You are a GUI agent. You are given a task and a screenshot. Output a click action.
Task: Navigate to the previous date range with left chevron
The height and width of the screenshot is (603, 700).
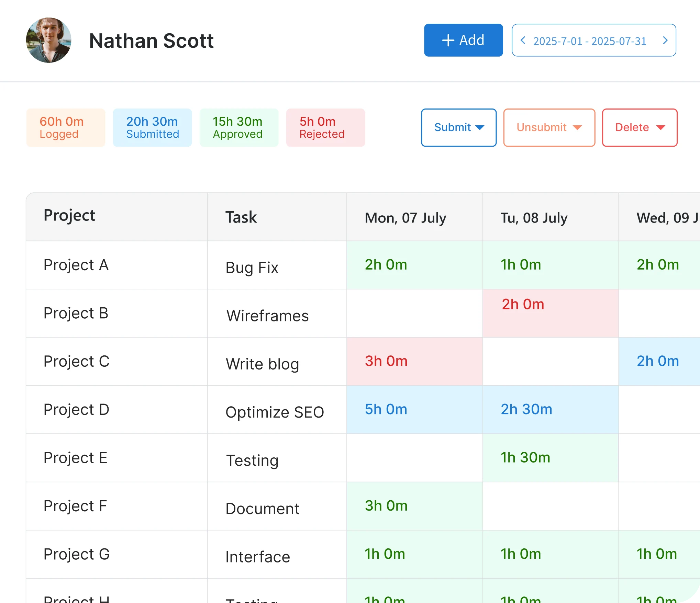coord(523,40)
